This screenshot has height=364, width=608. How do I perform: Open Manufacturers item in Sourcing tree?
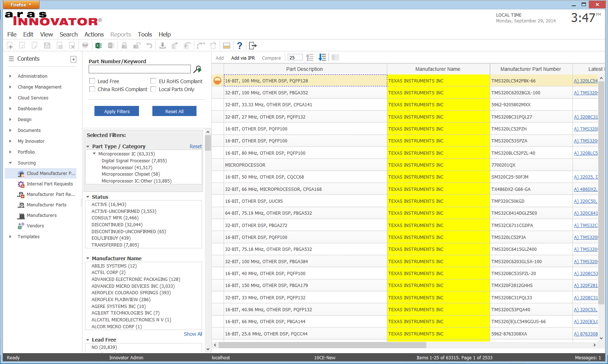click(42, 215)
